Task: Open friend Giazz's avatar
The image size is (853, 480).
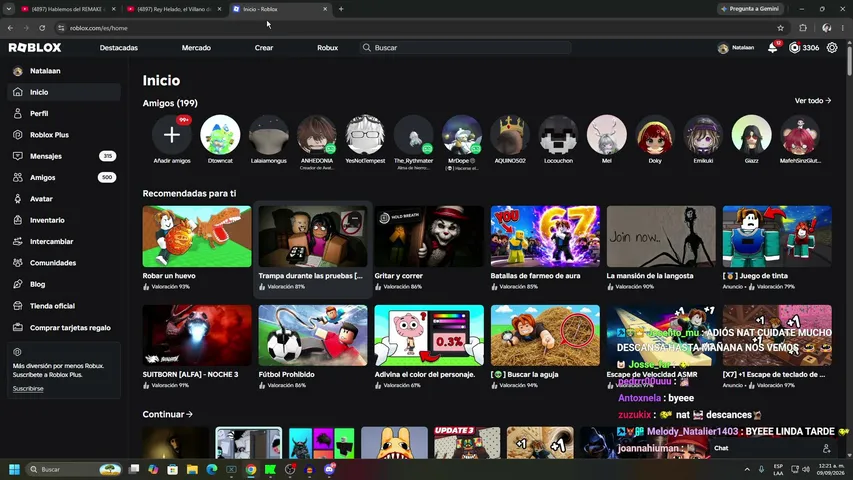Action: coord(751,134)
